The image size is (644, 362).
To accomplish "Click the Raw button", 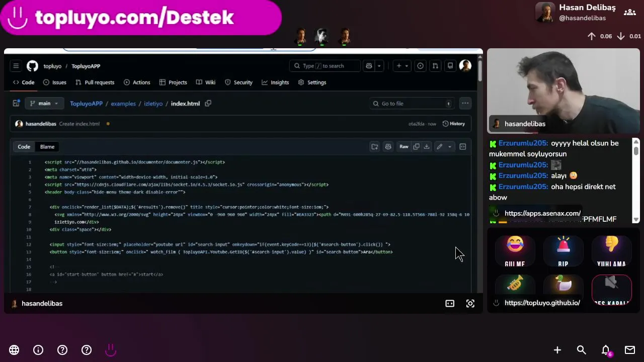I will coord(404,147).
